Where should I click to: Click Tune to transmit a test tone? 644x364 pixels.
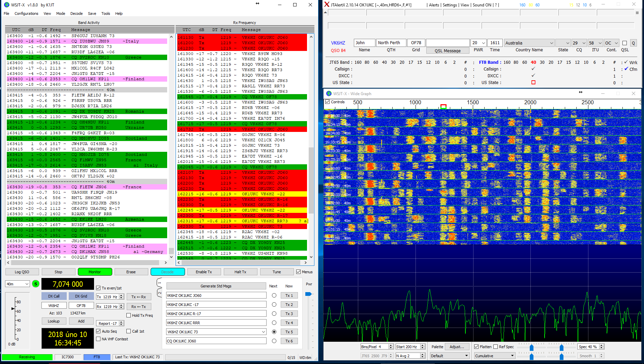click(x=276, y=272)
